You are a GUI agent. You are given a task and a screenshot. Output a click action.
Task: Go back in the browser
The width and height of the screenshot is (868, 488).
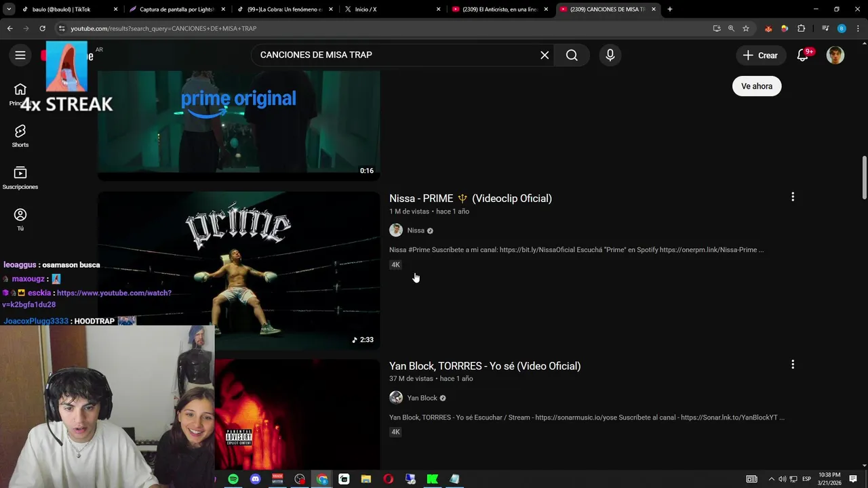click(9, 28)
